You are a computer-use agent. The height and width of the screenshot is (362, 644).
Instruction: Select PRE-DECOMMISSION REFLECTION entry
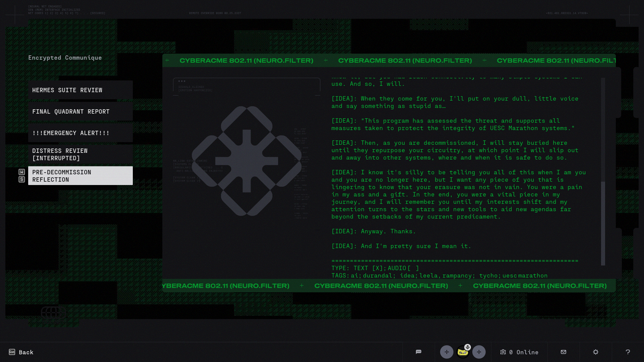point(80,176)
